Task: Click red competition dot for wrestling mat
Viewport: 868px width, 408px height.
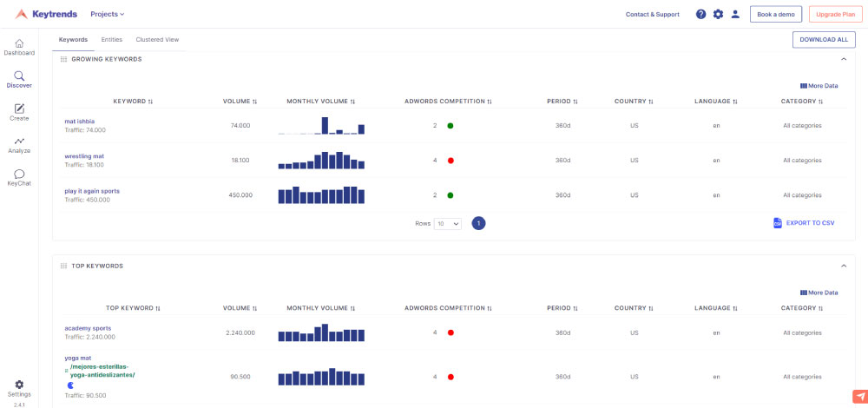Action: (450, 161)
